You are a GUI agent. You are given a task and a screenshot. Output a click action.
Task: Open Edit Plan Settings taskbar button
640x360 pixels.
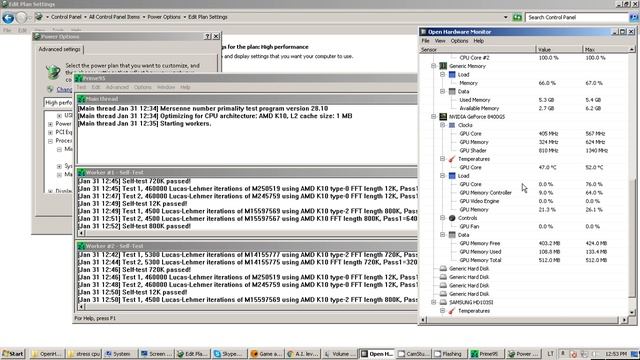click(192, 354)
